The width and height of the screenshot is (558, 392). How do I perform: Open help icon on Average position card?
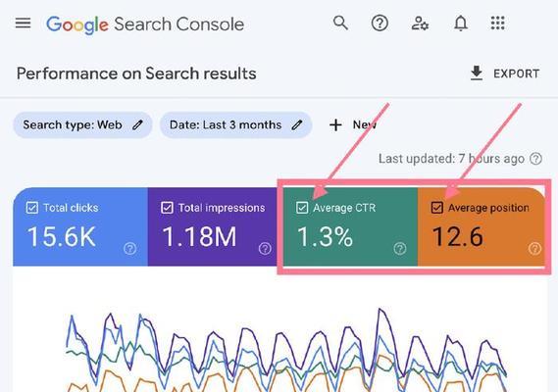(x=534, y=248)
